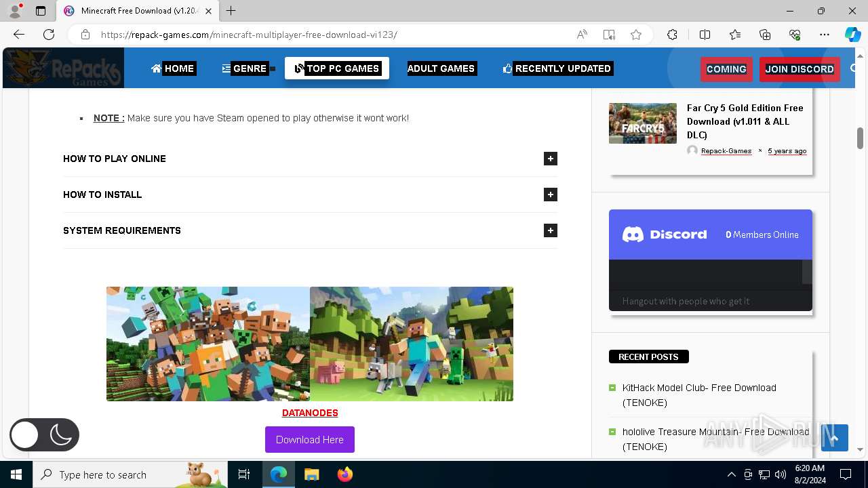Add this page to favorites star
868x488 pixels.
[636, 35]
